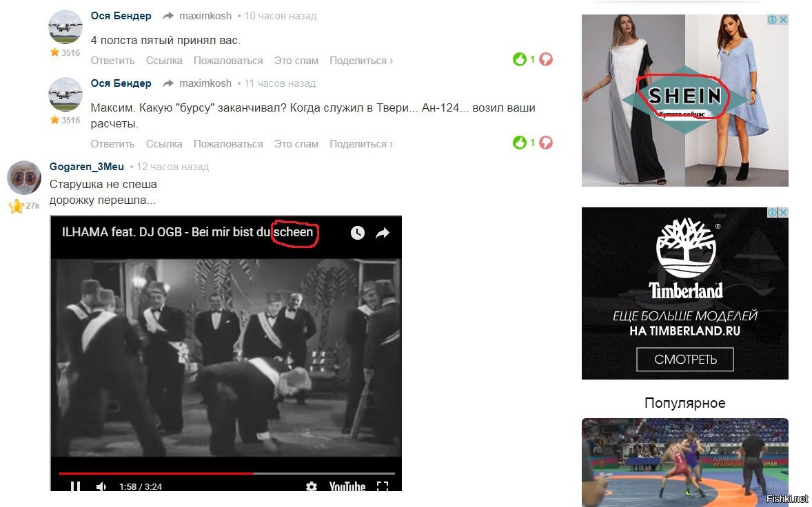Image resolution: width=812 pixels, height=507 pixels.
Task: Click Пожаловаться under 'возил ваши расчеты' comment
Action: tap(228, 144)
